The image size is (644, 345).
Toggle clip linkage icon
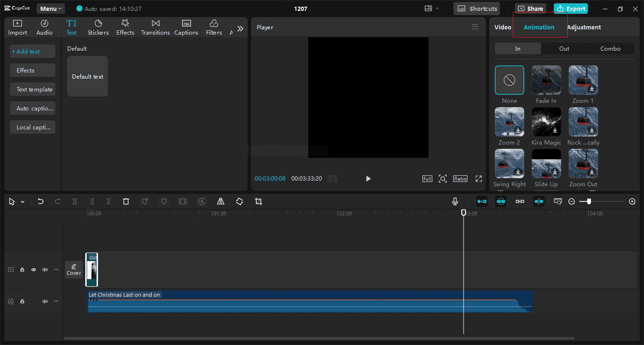click(x=520, y=201)
